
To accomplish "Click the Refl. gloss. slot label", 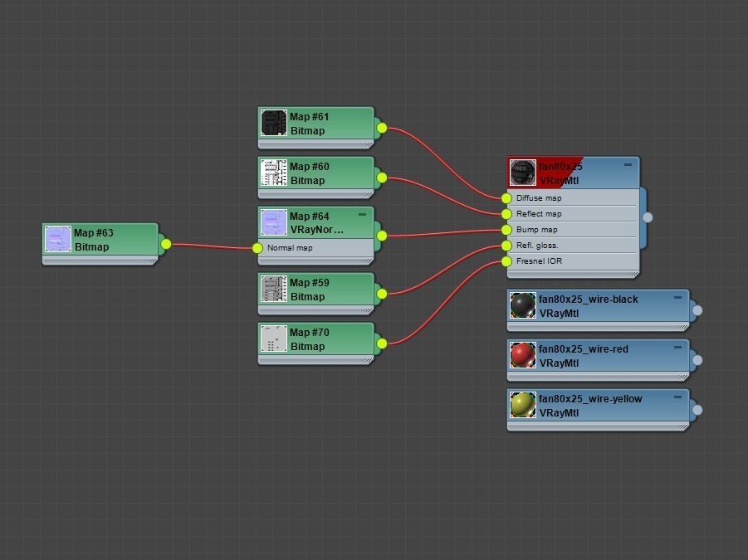I will 537,246.
